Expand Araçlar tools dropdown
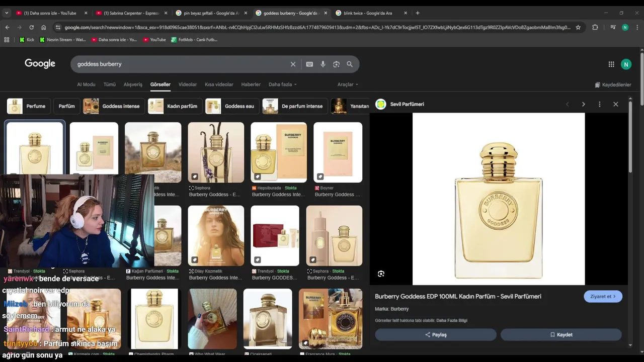Viewport: 644px width, 362px height. pos(348,84)
